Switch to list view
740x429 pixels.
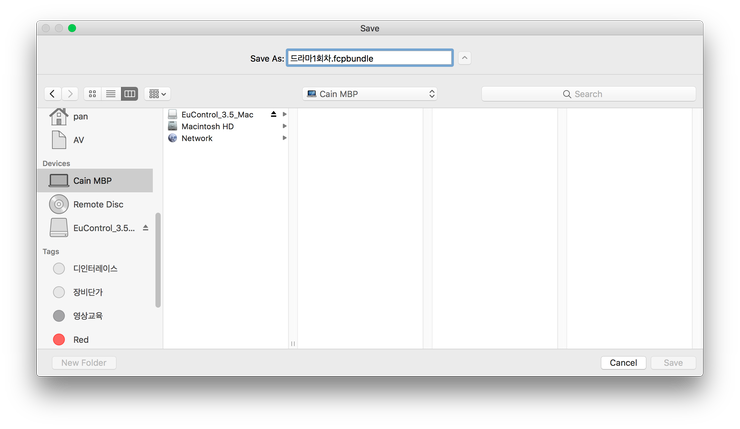[110, 94]
